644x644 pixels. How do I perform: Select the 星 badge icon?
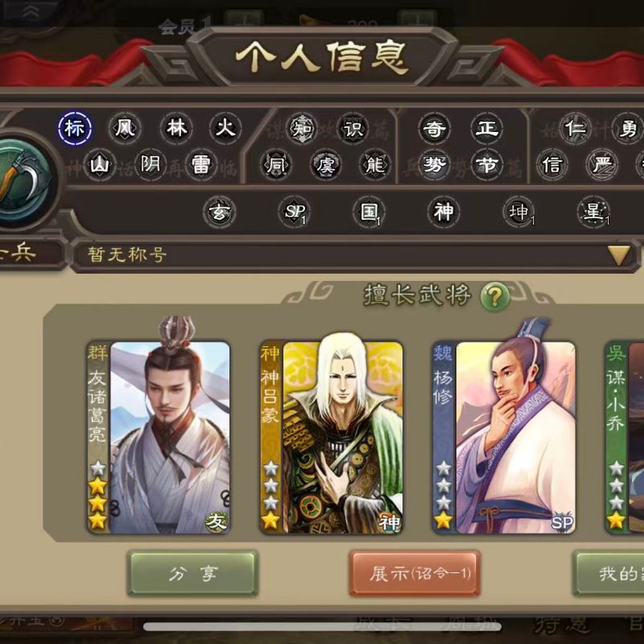pos(593,212)
